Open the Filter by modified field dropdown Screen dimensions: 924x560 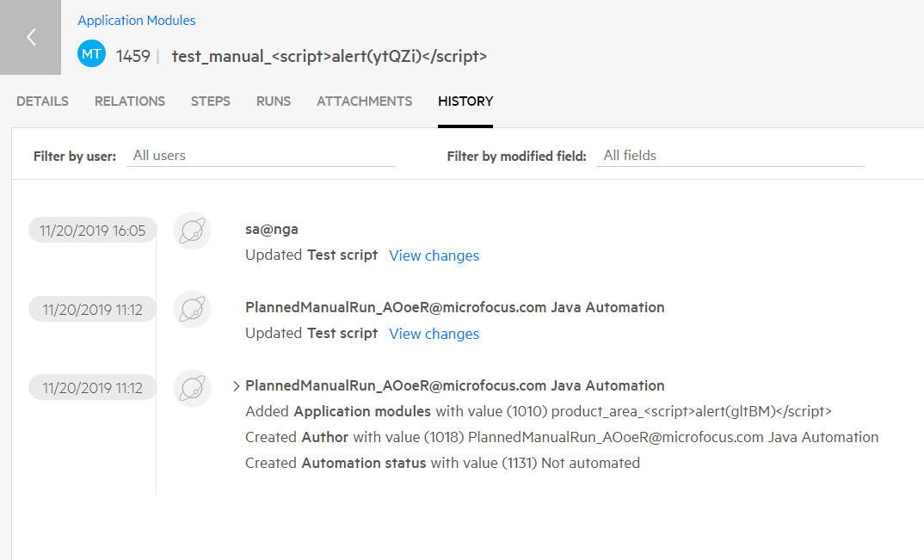(x=730, y=156)
